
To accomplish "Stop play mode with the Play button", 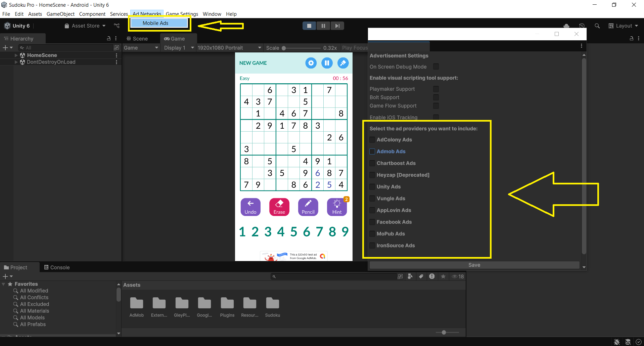I will pos(309,26).
